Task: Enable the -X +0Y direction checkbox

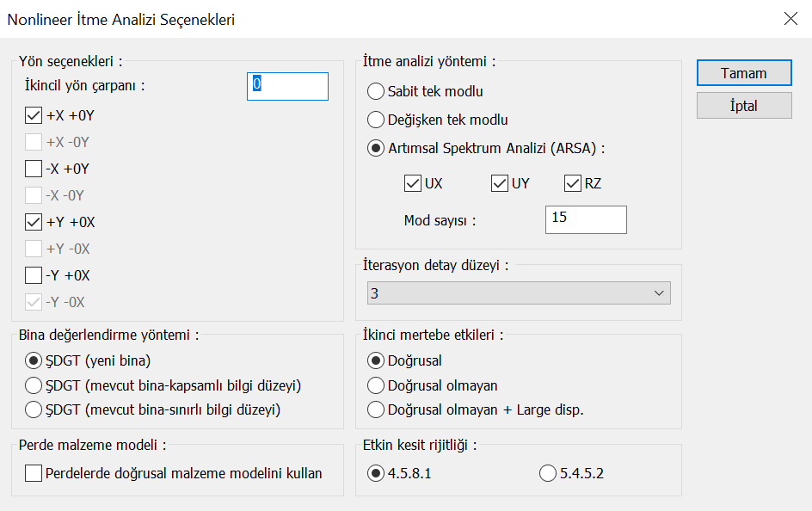Action: click(x=34, y=169)
